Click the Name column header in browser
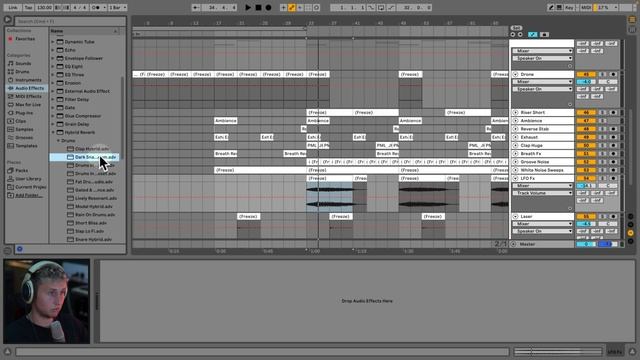This screenshot has width=640, height=360. pyautogui.click(x=84, y=31)
